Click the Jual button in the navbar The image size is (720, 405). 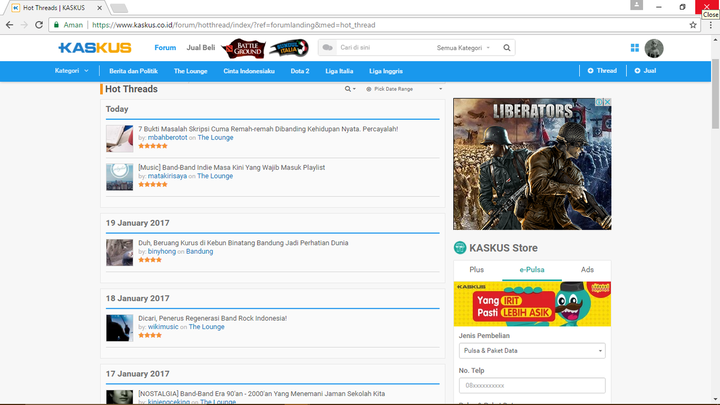[645, 71]
